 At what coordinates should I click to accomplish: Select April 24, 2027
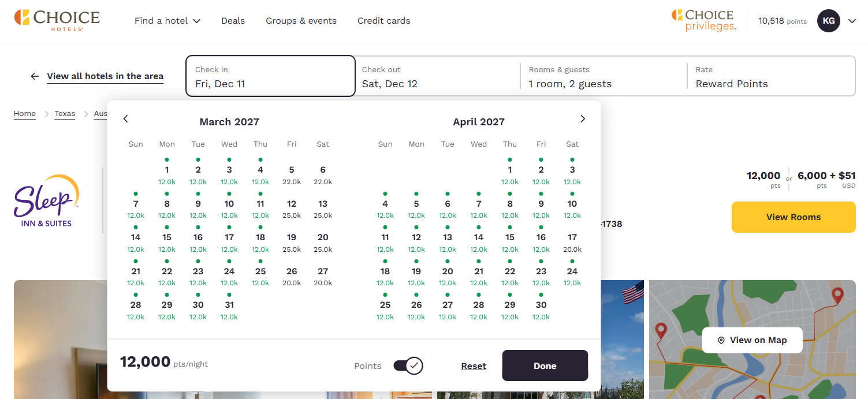[572, 272]
